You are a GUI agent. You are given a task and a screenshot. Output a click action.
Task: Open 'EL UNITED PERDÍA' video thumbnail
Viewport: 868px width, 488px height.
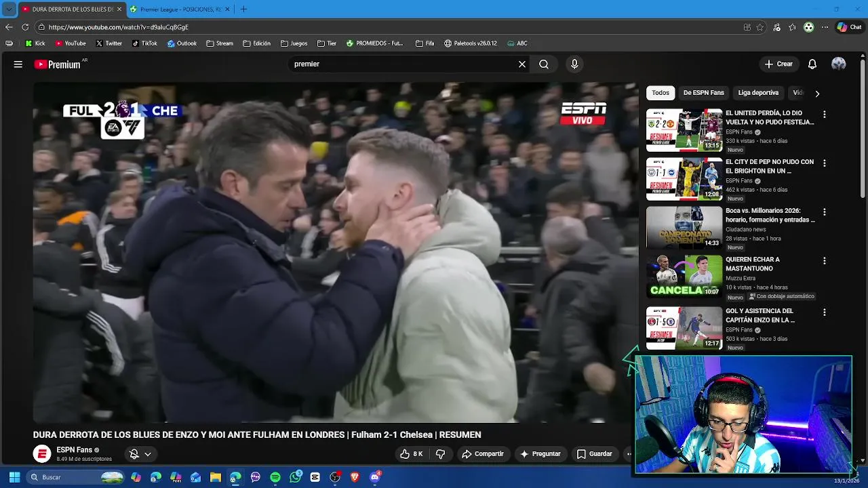coord(684,130)
